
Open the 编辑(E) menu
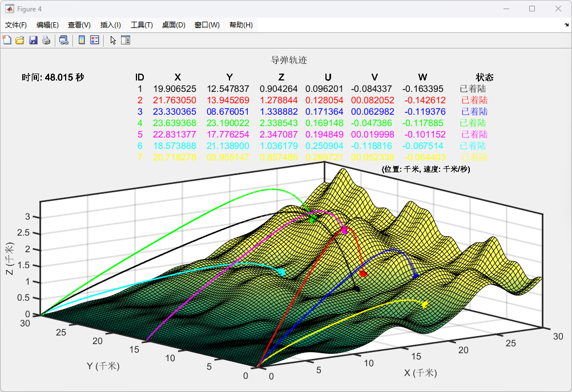pos(47,25)
